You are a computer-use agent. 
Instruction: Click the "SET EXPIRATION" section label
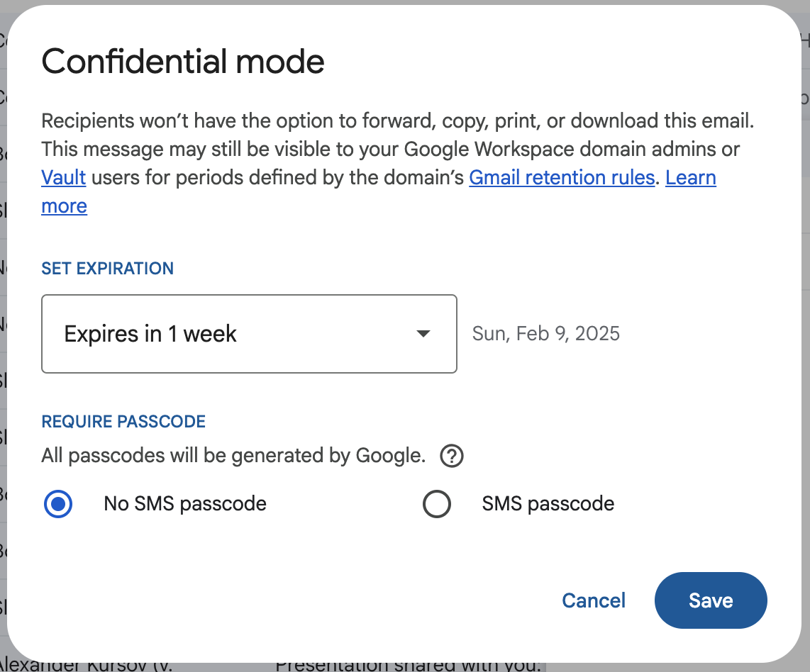[107, 268]
